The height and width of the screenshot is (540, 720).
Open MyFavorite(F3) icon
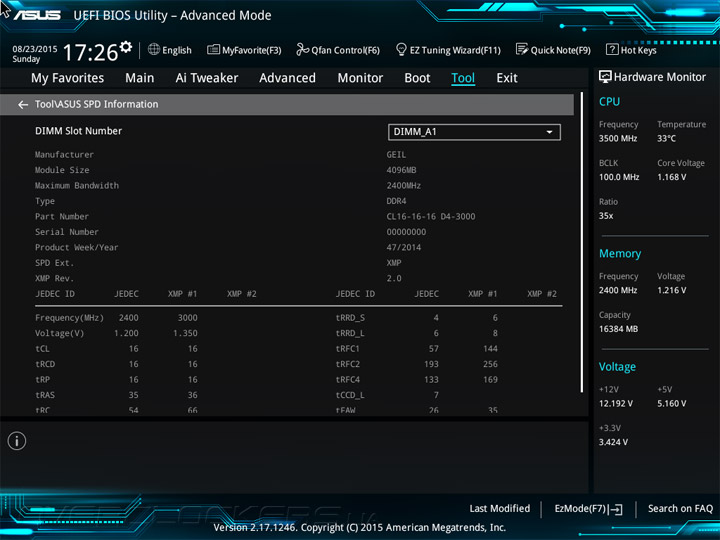(x=213, y=50)
